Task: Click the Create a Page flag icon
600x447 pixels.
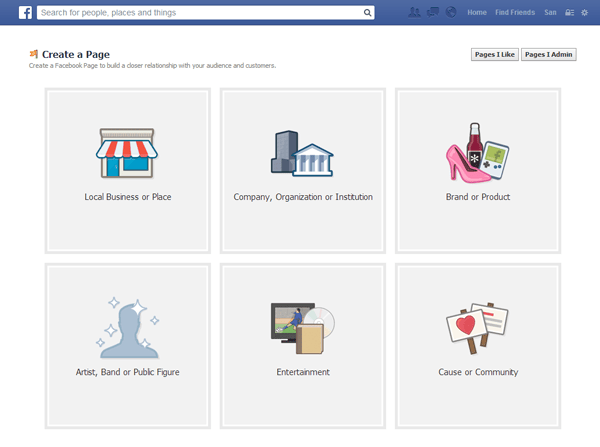Action: click(34, 53)
